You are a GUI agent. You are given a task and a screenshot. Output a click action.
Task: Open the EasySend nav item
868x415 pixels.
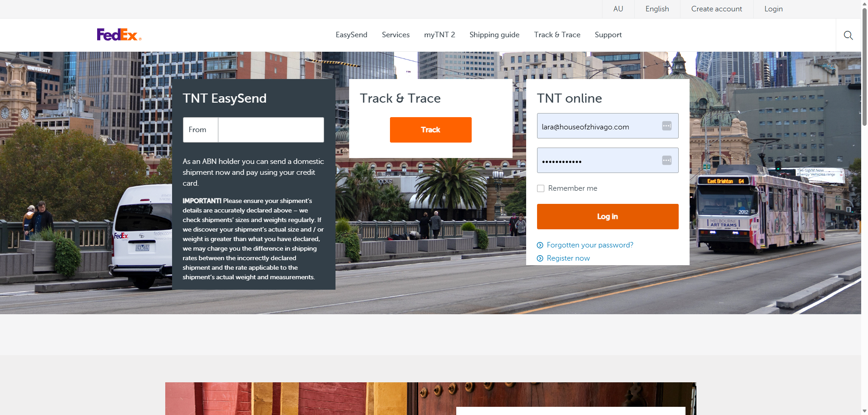pyautogui.click(x=351, y=35)
